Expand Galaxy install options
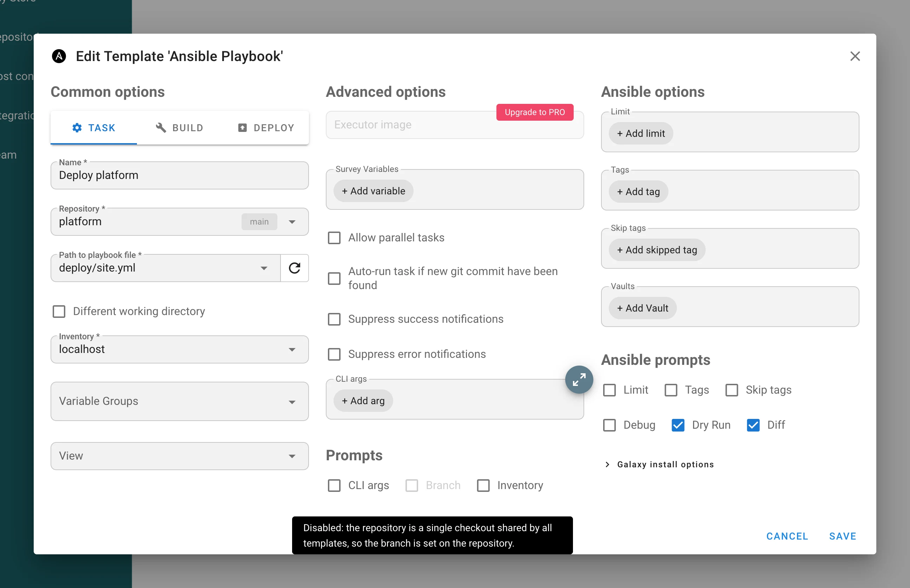Screen dimensions: 910x588 [x=659, y=464]
